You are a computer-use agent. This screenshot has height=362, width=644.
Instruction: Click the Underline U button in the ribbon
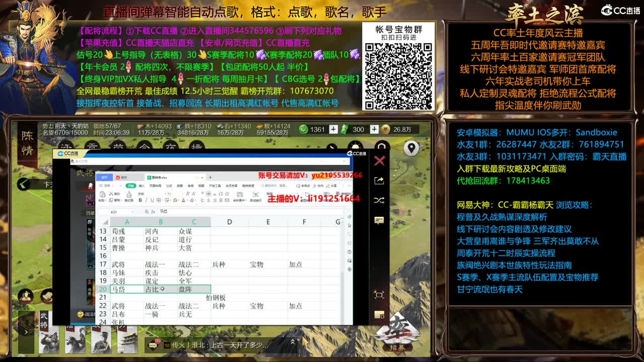(x=152, y=200)
